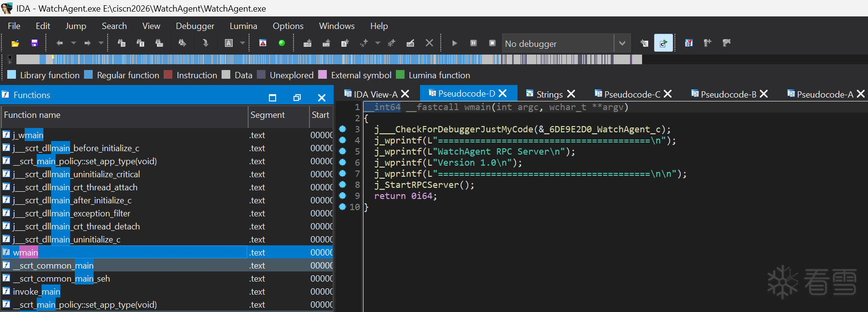
Task: Toggle breakpoint dot on pseudocode line 8
Action: (342, 184)
